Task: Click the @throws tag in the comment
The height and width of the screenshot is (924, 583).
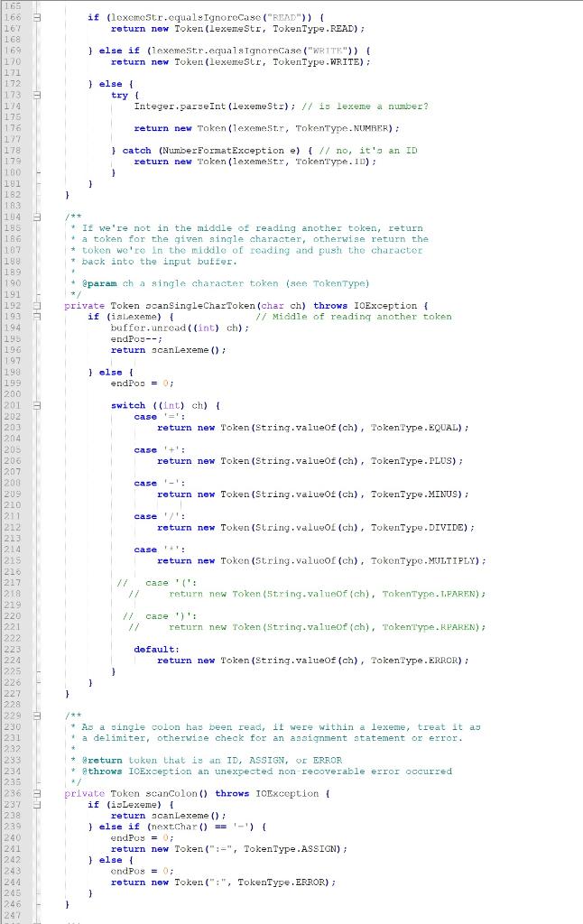Action: [102, 772]
